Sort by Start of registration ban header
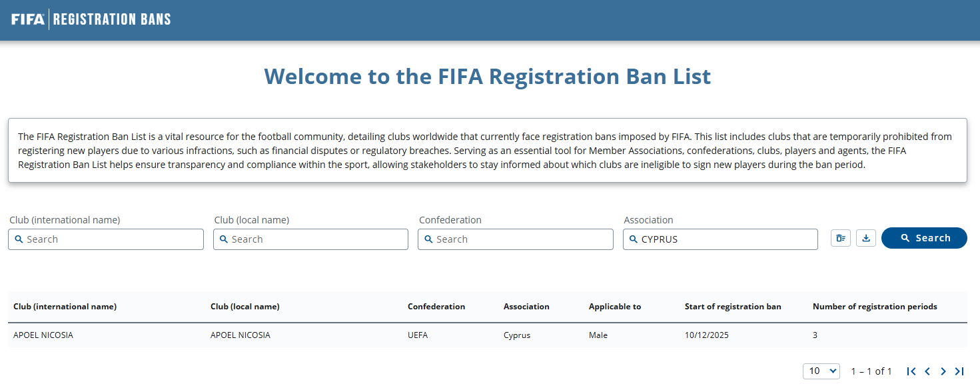This screenshot has height=388, width=980. 733,307
